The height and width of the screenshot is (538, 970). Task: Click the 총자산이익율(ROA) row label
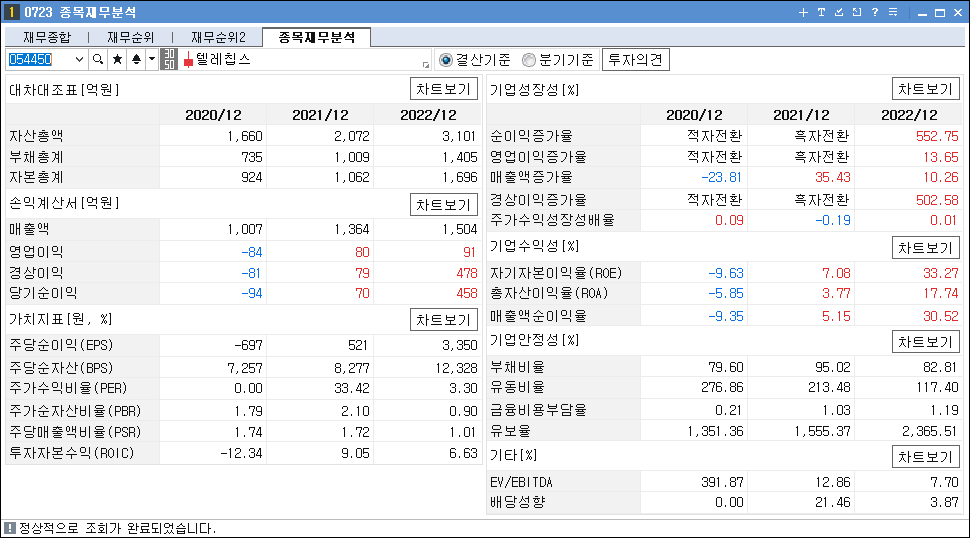coord(549,293)
